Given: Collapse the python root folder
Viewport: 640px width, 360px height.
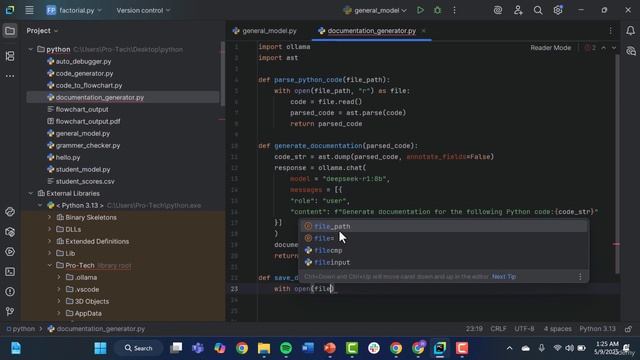Looking at the screenshot, I should (x=31, y=49).
